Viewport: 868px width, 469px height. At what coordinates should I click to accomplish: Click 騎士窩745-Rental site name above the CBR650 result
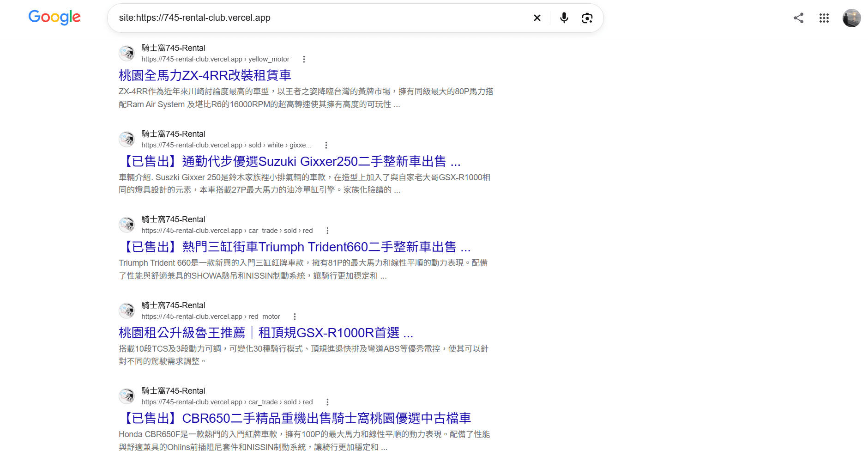click(173, 391)
